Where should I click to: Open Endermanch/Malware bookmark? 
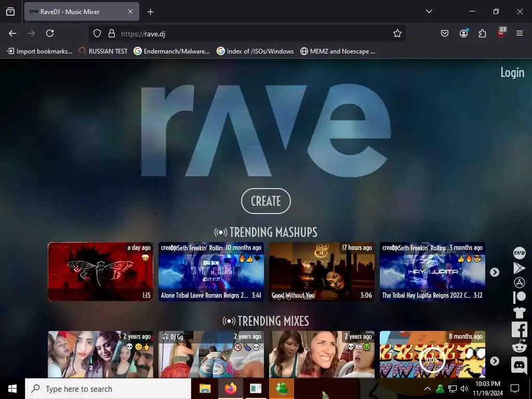point(171,51)
